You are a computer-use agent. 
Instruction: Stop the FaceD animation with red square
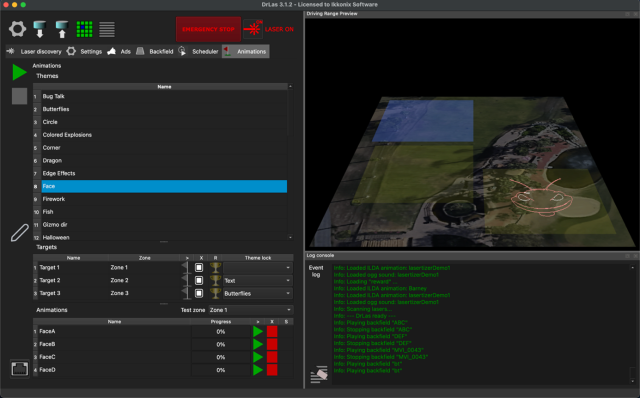[272, 370]
